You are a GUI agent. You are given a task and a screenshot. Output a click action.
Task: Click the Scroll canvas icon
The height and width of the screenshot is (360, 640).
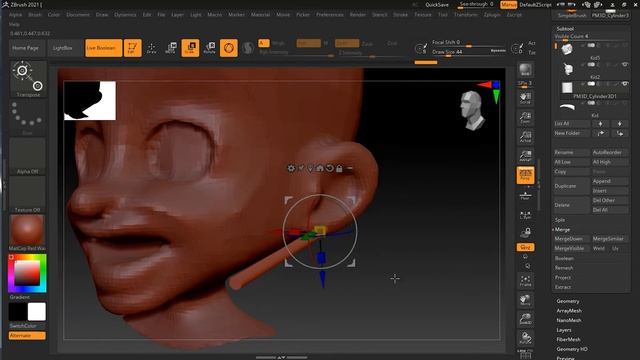pyautogui.click(x=525, y=98)
